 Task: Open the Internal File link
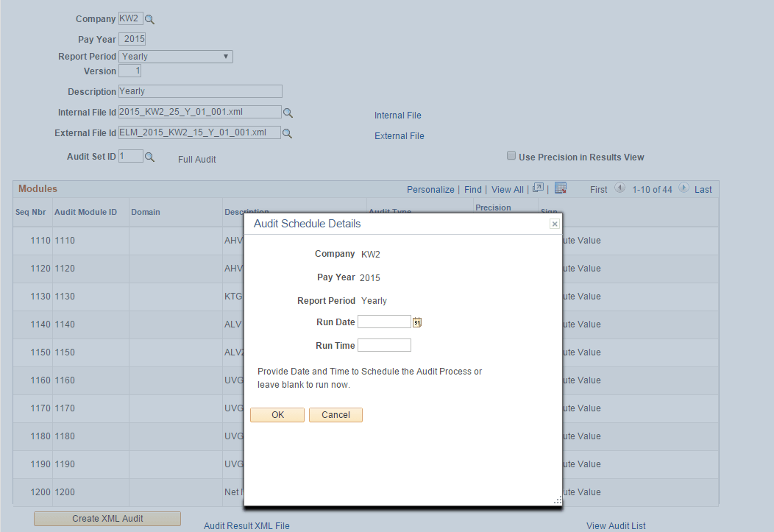[398, 115]
